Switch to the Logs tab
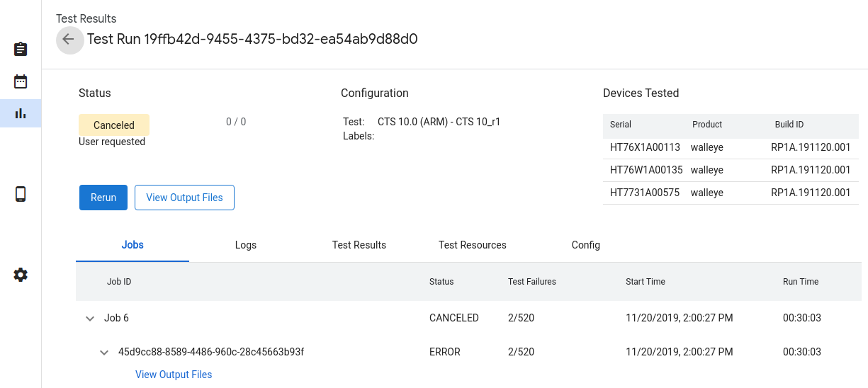This screenshot has height=388, width=868. coord(246,245)
